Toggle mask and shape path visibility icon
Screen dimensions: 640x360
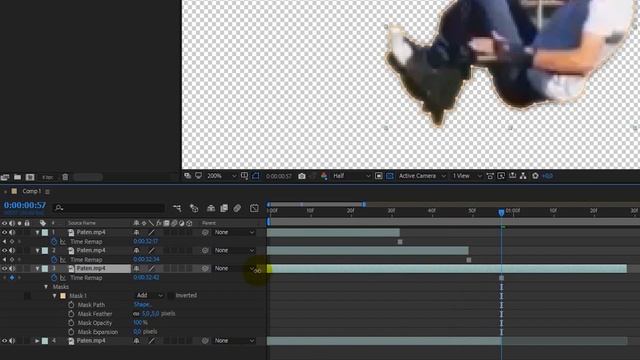coord(256,176)
